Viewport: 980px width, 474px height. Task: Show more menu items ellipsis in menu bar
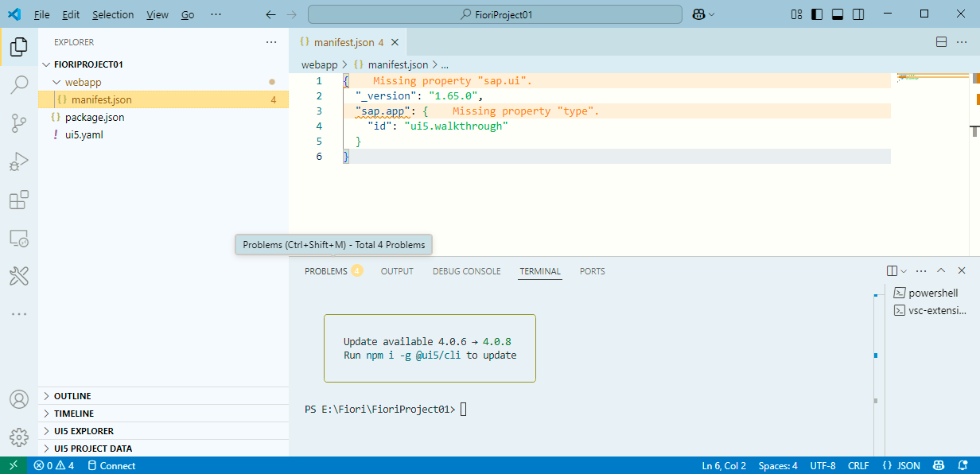click(x=216, y=14)
